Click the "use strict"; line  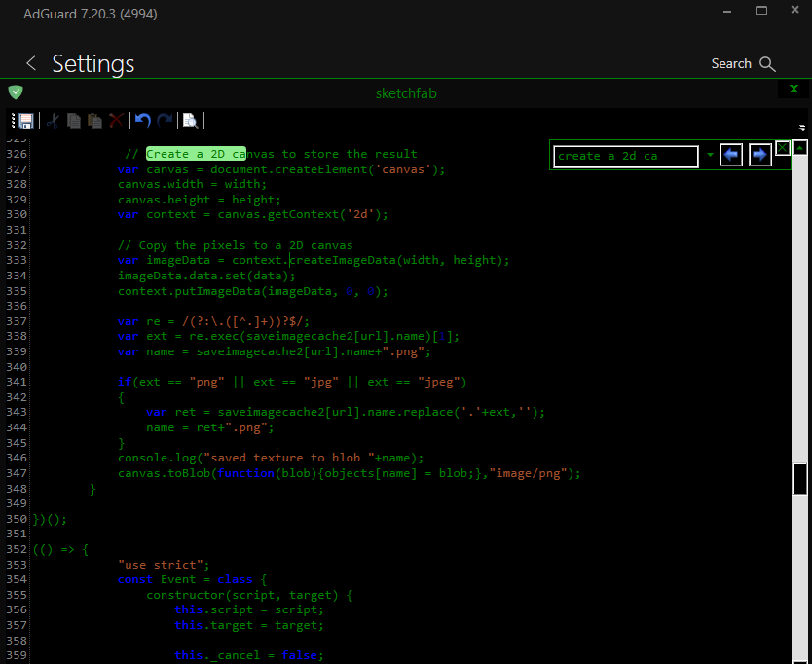pos(164,565)
